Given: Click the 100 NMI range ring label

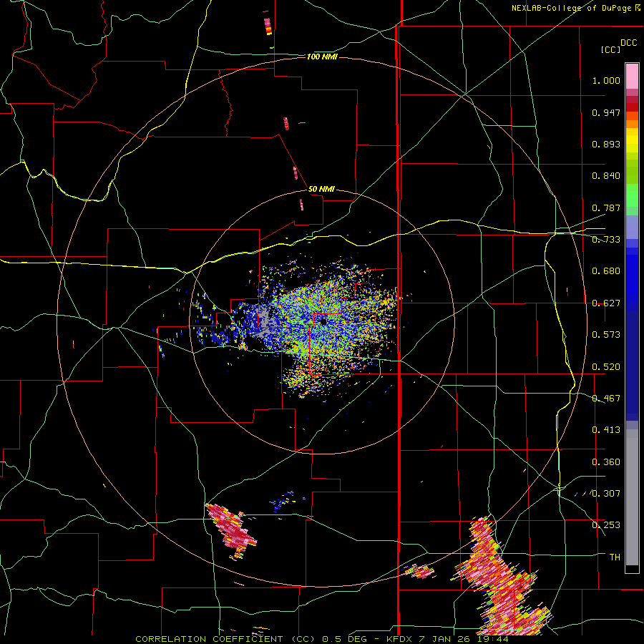Looking at the screenshot, I should 322,57.
